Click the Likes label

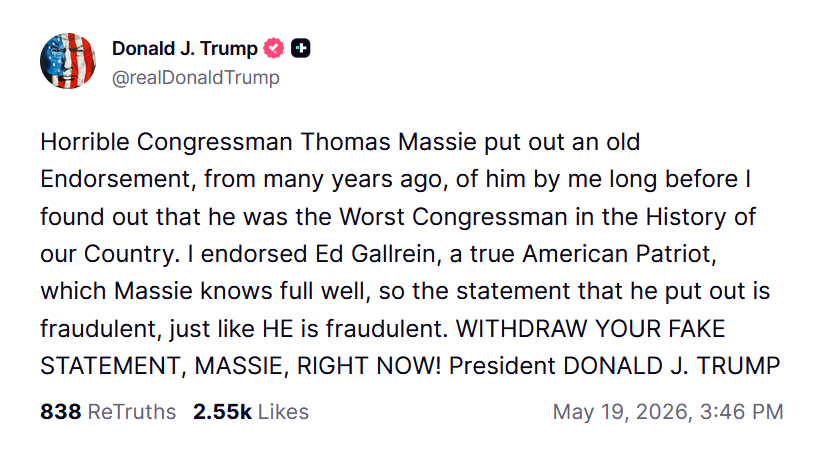(x=283, y=412)
